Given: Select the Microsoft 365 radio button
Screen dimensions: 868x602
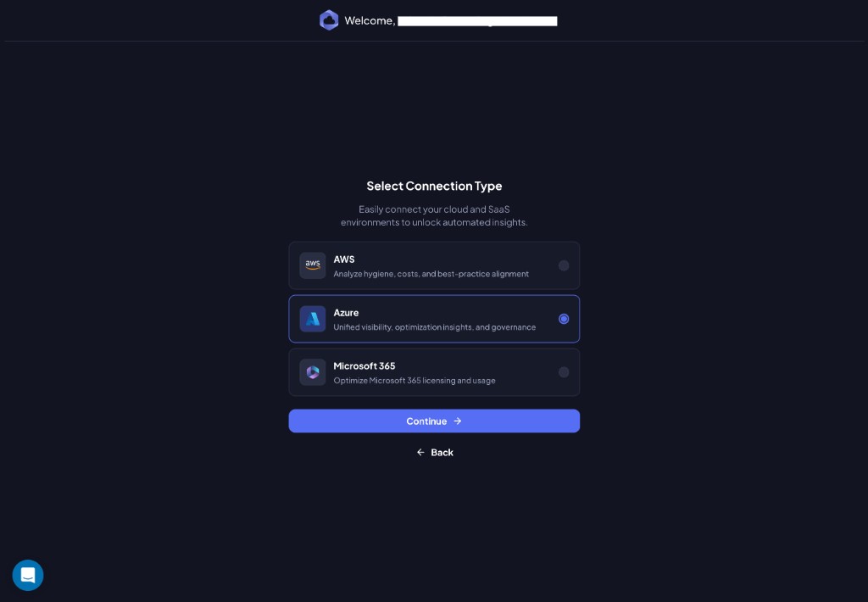Looking at the screenshot, I should (x=564, y=372).
